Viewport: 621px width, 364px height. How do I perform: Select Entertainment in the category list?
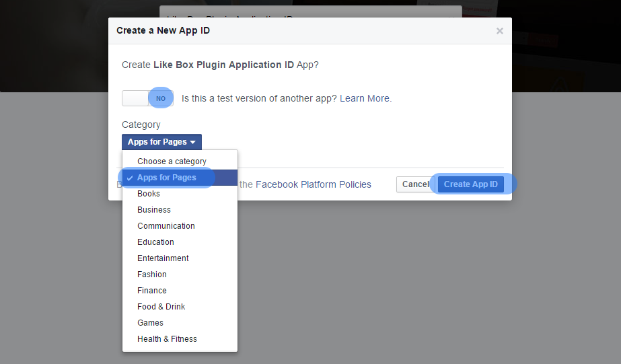tap(163, 258)
